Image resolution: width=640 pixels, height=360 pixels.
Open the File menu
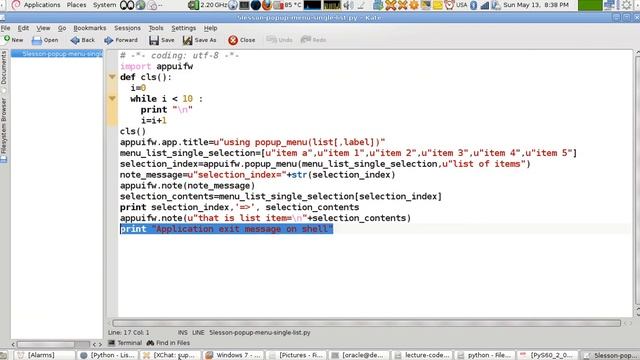6,28
